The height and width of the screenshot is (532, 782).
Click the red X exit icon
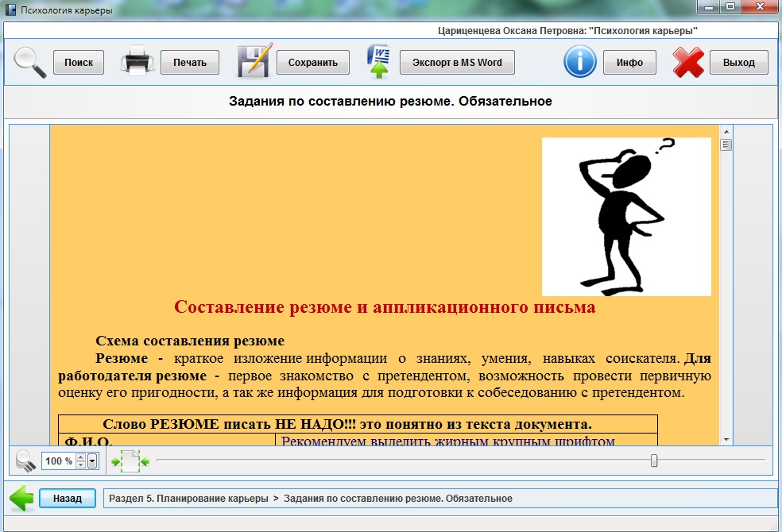click(x=688, y=63)
